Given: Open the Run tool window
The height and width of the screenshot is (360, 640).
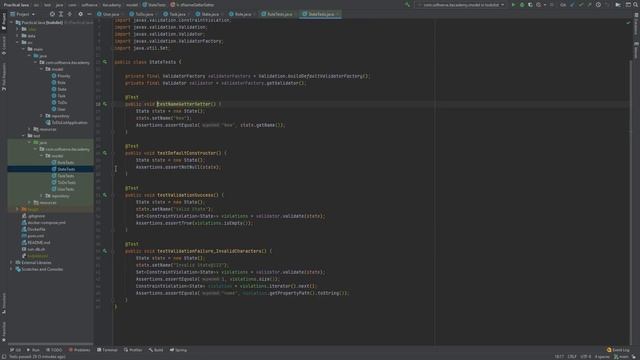Looking at the screenshot, I should pos(33,350).
